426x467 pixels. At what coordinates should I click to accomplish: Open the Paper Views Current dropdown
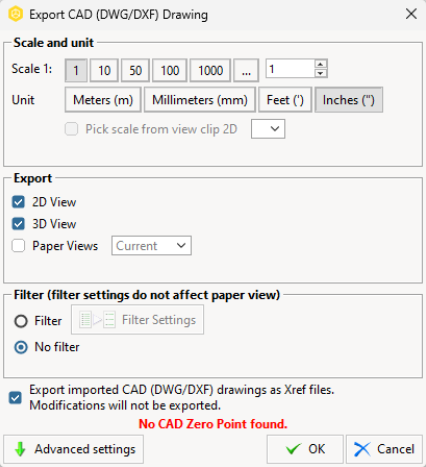coord(151,246)
